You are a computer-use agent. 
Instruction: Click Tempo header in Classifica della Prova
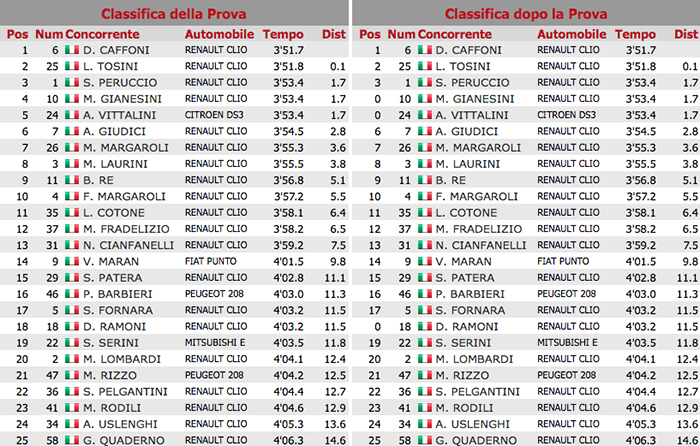point(283,34)
